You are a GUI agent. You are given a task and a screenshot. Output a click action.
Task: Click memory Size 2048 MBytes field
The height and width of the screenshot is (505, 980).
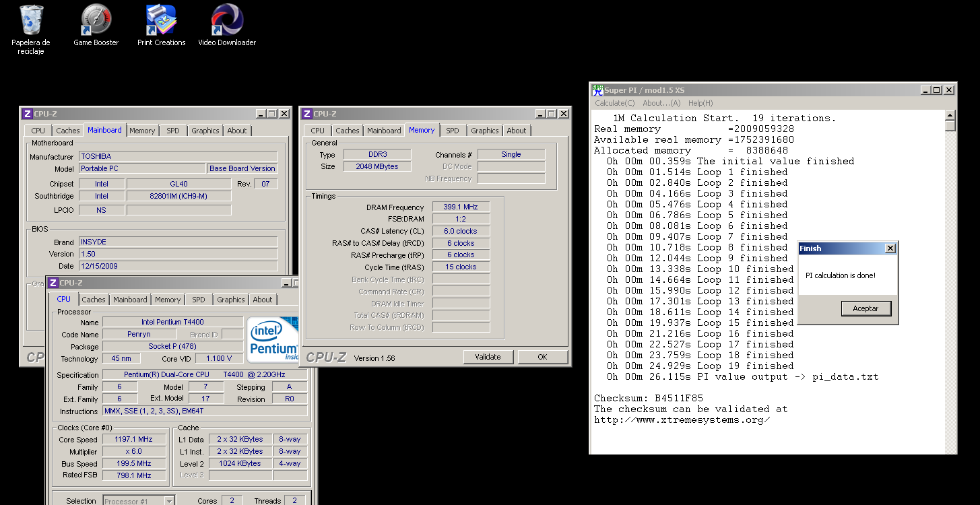[377, 166]
